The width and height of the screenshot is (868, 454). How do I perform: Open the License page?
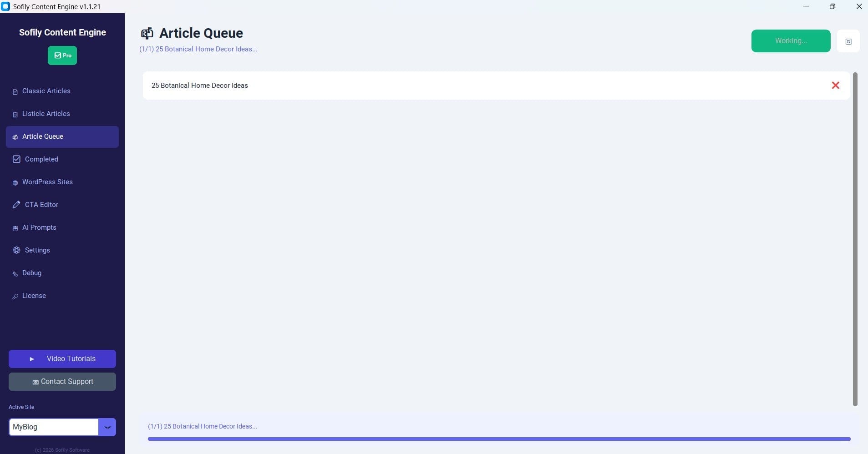click(x=62, y=296)
